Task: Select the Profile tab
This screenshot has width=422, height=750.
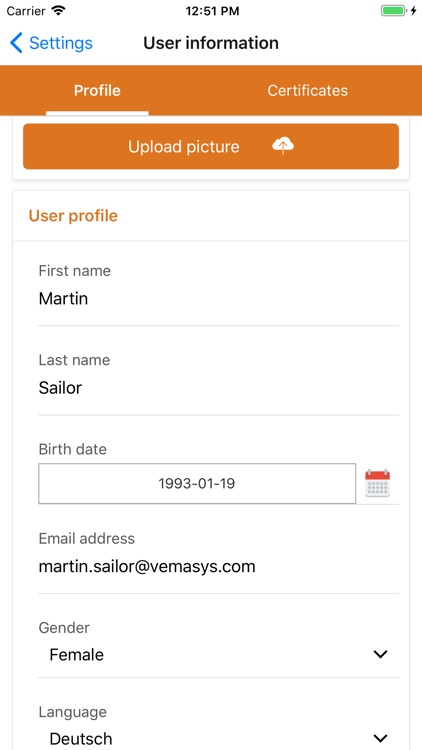Action: (97, 90)
